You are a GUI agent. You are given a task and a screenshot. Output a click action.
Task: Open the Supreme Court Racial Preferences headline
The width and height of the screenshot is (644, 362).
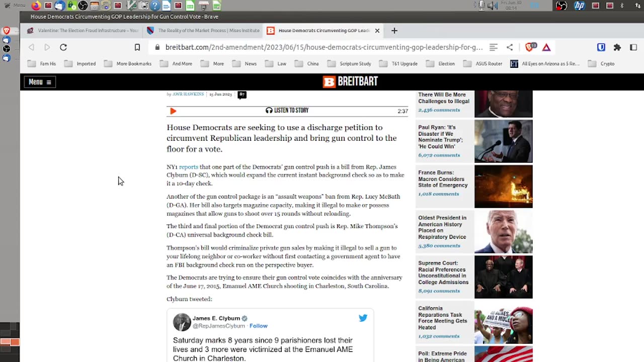click(x=443, y=273)
